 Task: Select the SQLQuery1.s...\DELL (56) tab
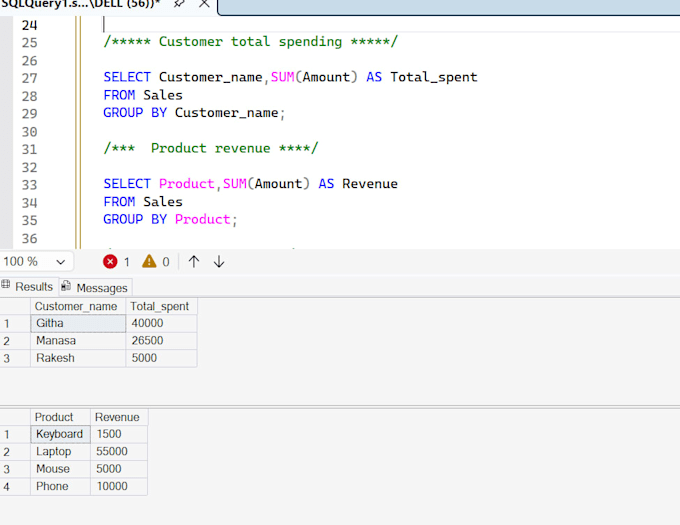click(80, 4)
